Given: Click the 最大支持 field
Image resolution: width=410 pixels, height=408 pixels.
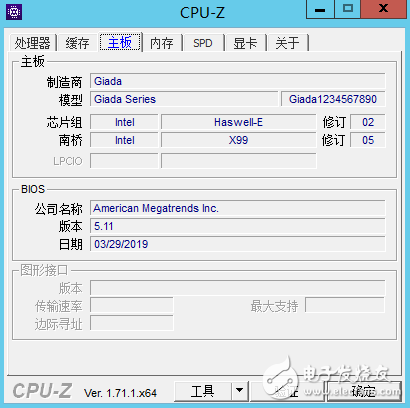Looking at the screenshot, I should point(345,306).
